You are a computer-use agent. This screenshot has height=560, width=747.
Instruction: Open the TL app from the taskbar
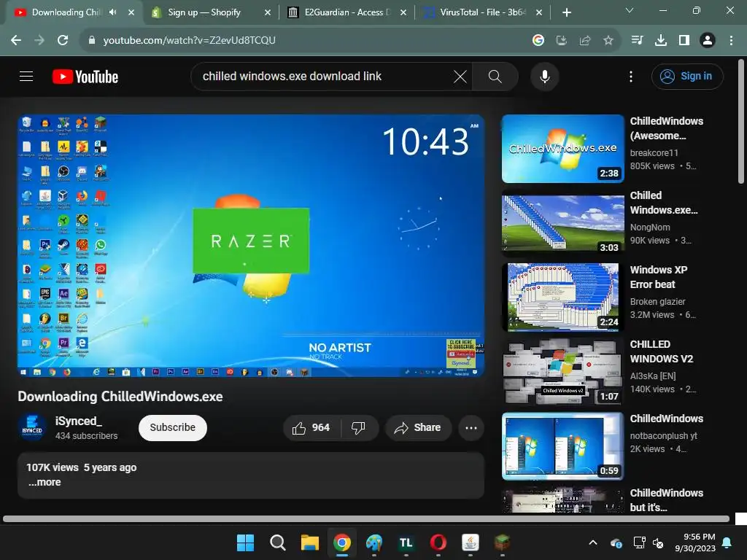(x=406, y=542)
